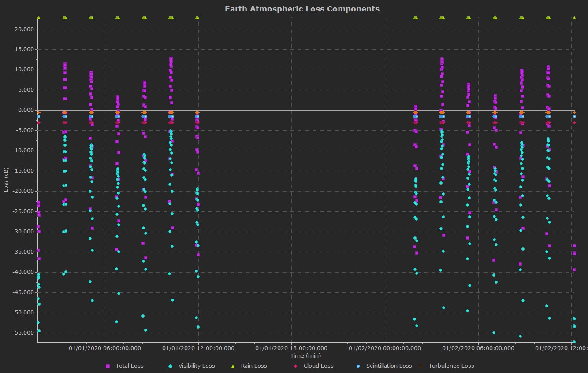
Task: Select the 01/02/2020 00:00:00.000 time axis tick
Action: 385,348
